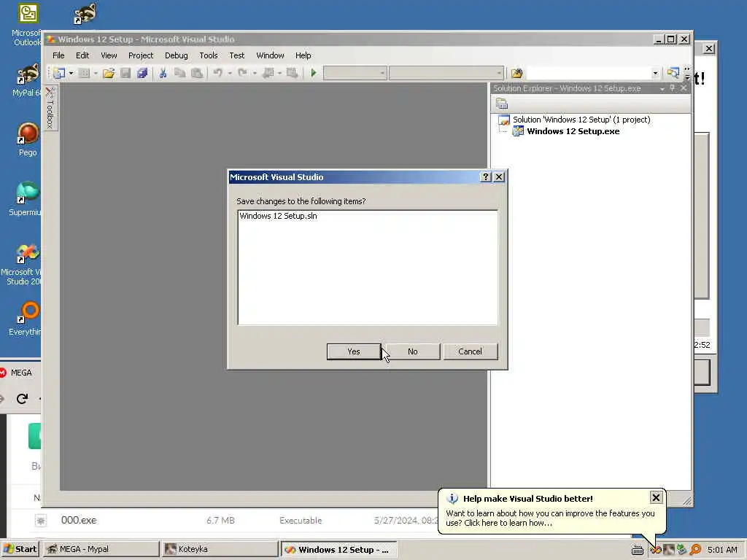
Task: Click the Safely Remove Hardware tray icon
Action: coord(682,550)
